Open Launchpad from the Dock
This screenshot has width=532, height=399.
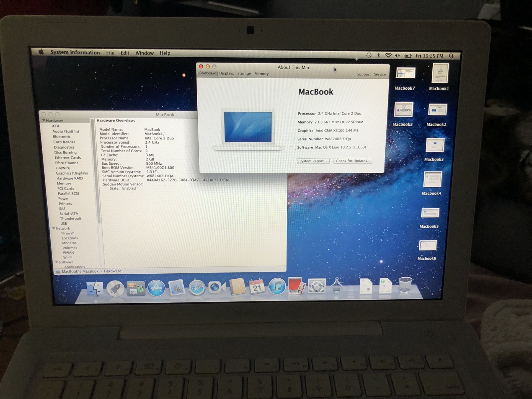(x=116, y=287)
